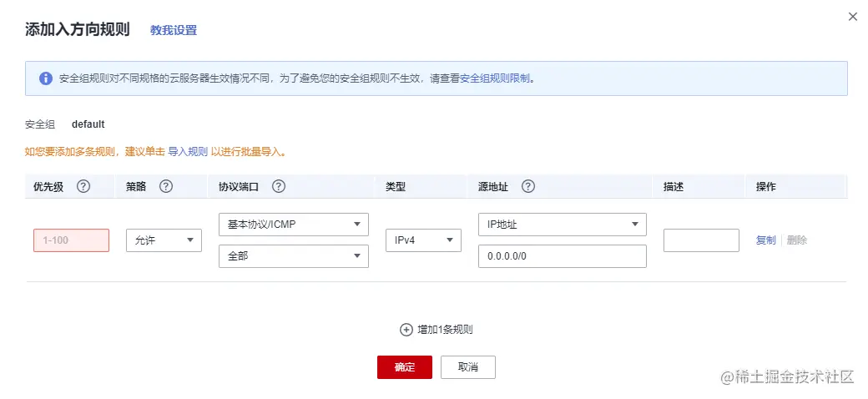
Task: Click the plus icon to add one rule
Action: pyautogui.click(x=406, y=330)
